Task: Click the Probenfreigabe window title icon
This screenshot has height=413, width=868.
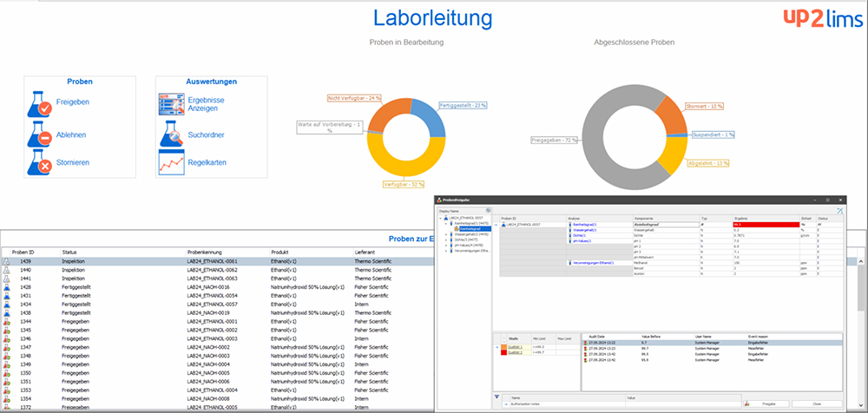Action: 438,200
